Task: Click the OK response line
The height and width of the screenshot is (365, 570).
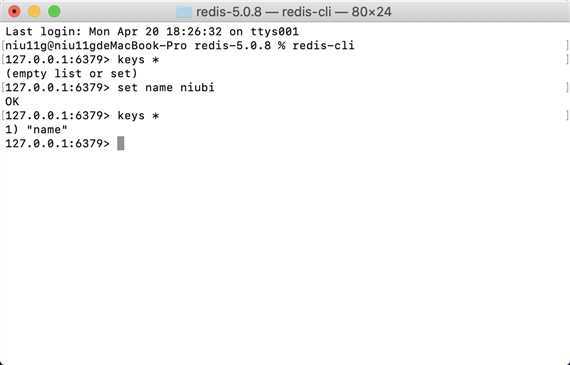Action: pos(12,101)
